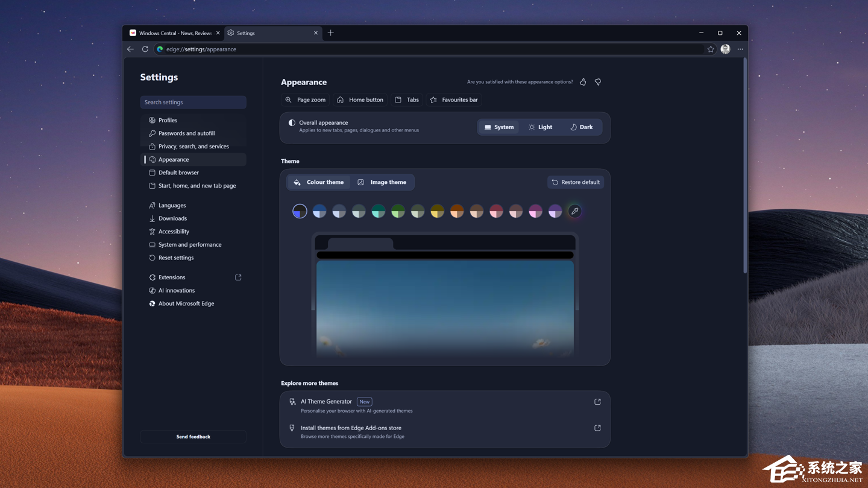
Task: Click the key icon for Passwords and autofill
Action: 152,133
